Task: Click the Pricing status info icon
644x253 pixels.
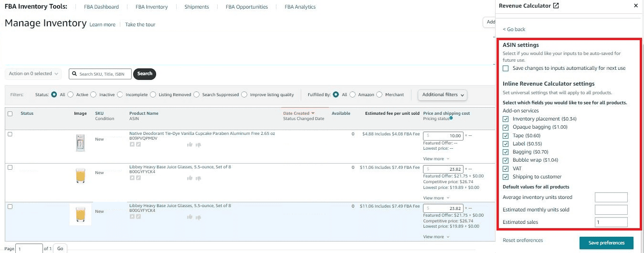Action: coord(451,118)
